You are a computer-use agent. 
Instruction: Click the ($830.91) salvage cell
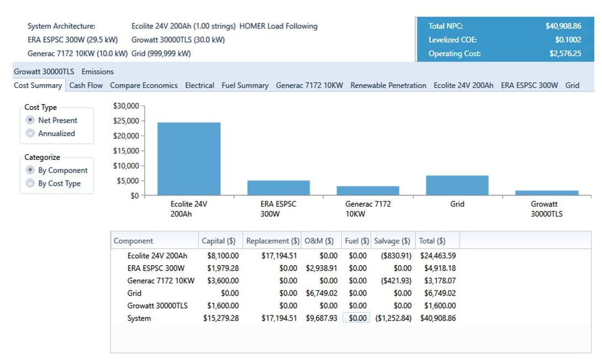click(x=396, y=256)
